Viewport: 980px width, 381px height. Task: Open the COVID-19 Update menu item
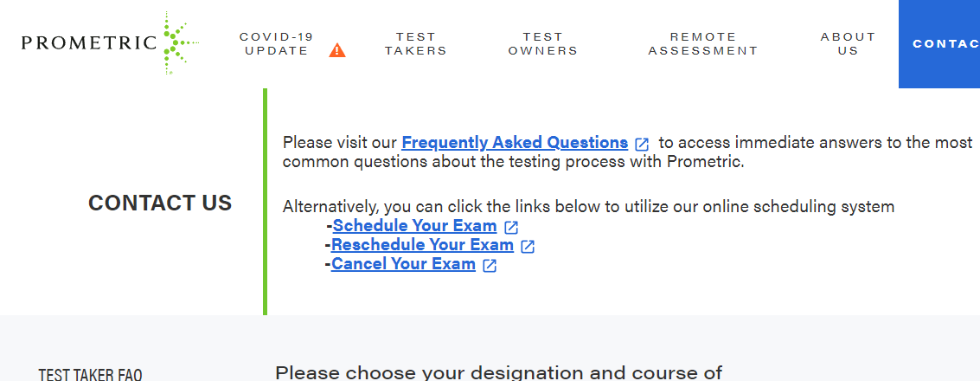coord(277,44)
